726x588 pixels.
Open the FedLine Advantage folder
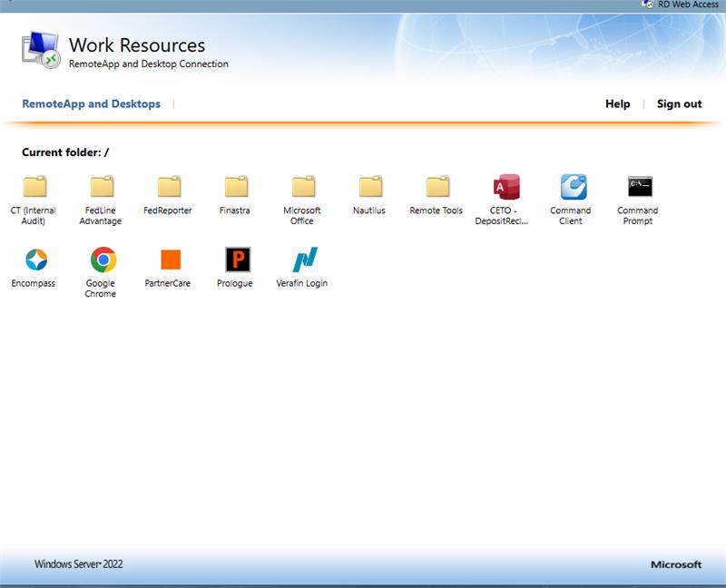point(102,186)
